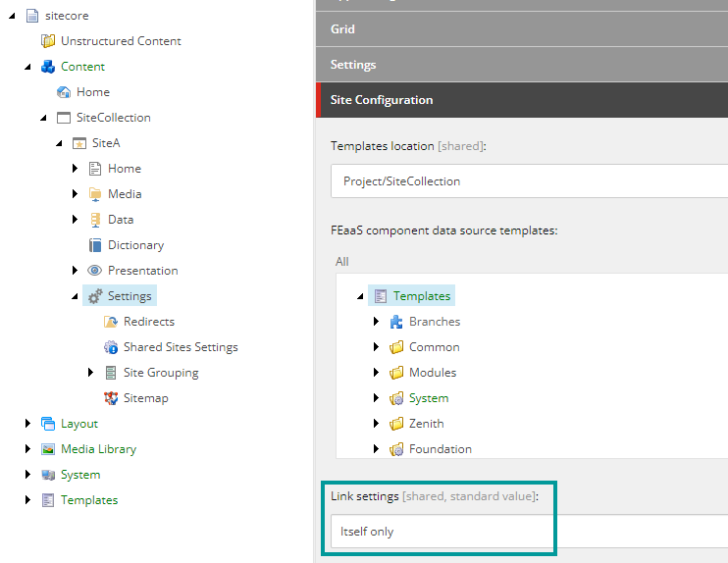Expand the Modules template folder

click(x=376, y=373)
